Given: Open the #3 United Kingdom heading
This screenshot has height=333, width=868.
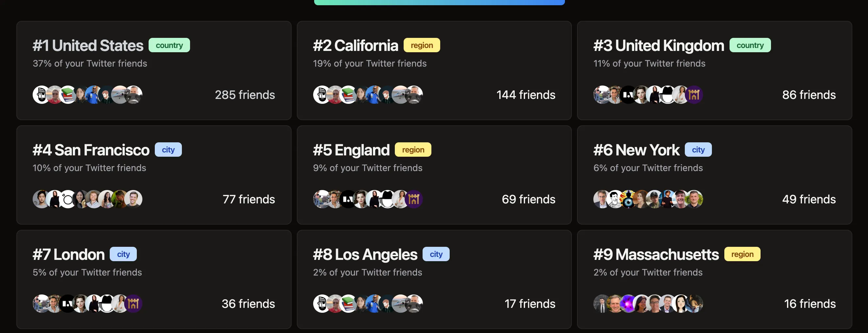Looking at the screenshot, I should pos(658,46).
